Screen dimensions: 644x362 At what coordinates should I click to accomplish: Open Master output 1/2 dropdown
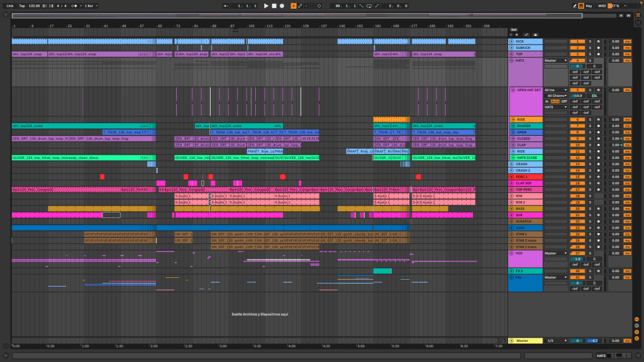556,341
